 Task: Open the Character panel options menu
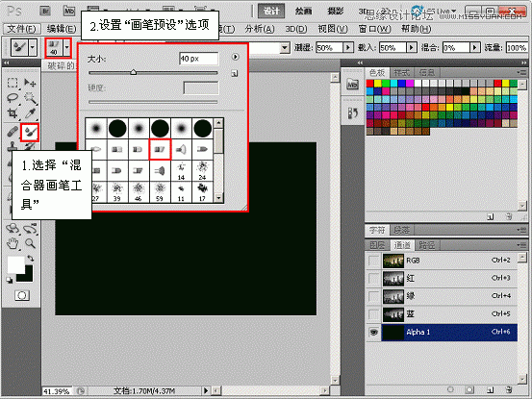pyautogui.click(x=520, y=230)
